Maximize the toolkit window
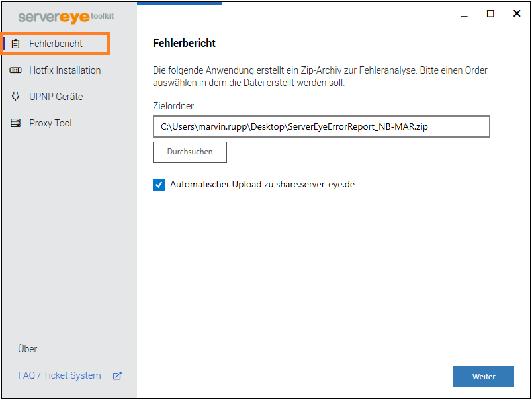The height and width of the screenshot is (400, 532). (x=490, y=14)
